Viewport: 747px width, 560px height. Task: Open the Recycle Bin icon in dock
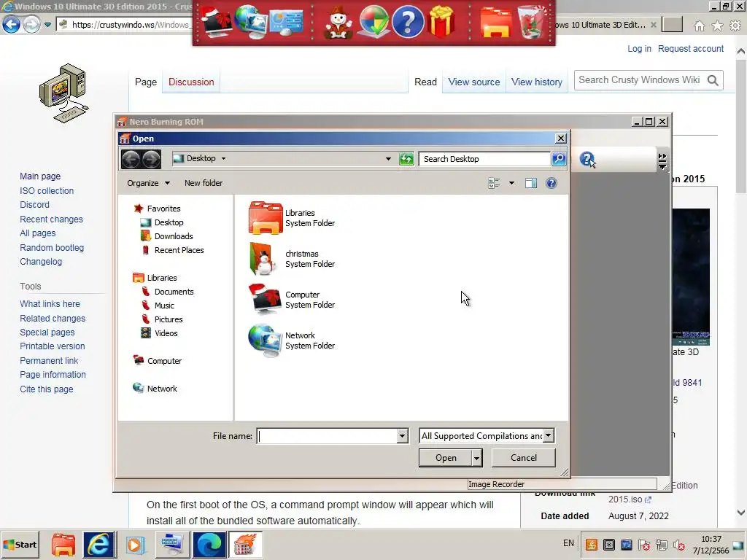click(533, 21)
